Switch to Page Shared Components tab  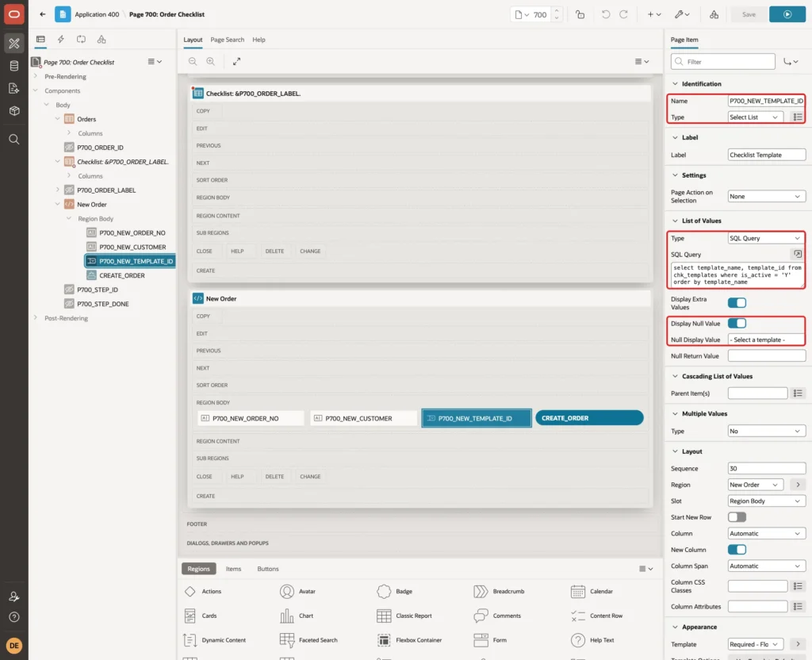101,40
